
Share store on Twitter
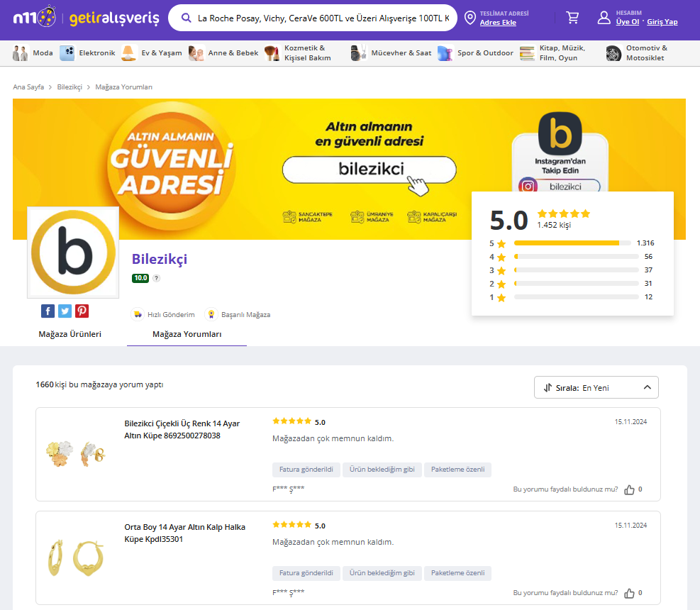[65, 311]
